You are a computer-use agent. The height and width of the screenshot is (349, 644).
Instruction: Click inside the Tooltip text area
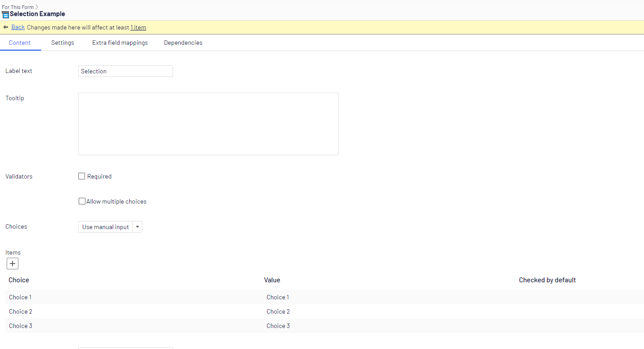[x=208, y=124]
